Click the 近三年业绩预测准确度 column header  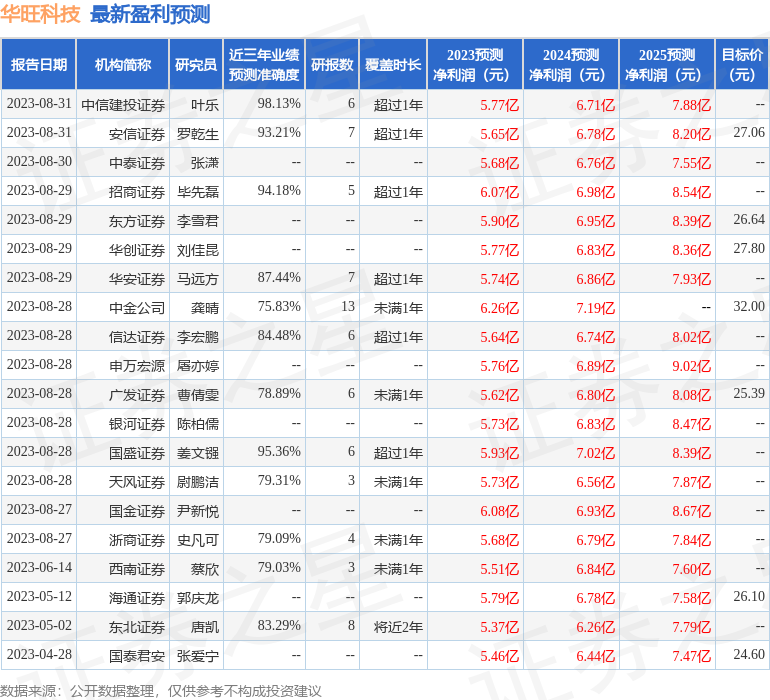(264, 64)
